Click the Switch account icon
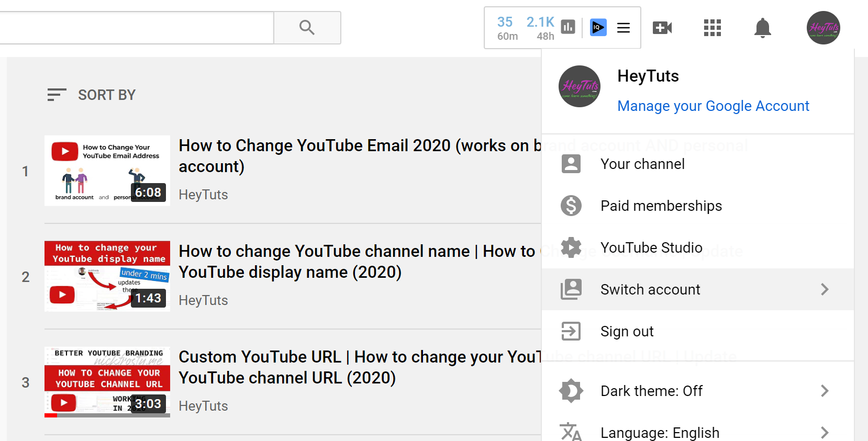 [x=571, y=289]
